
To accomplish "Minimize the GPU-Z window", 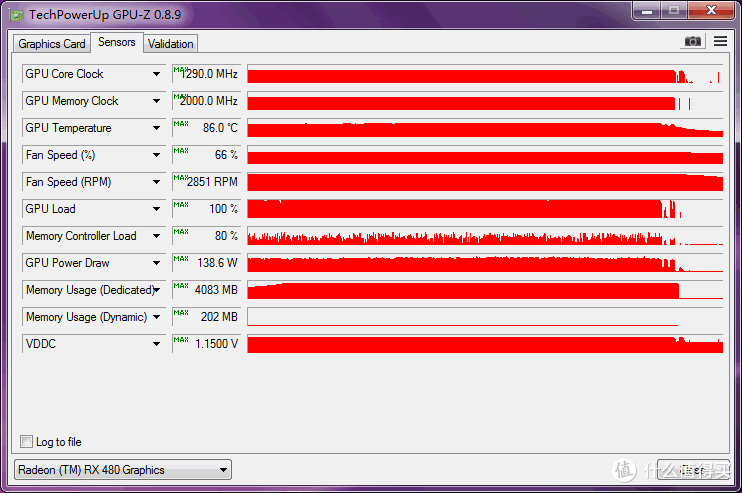I will pos(645,11).
